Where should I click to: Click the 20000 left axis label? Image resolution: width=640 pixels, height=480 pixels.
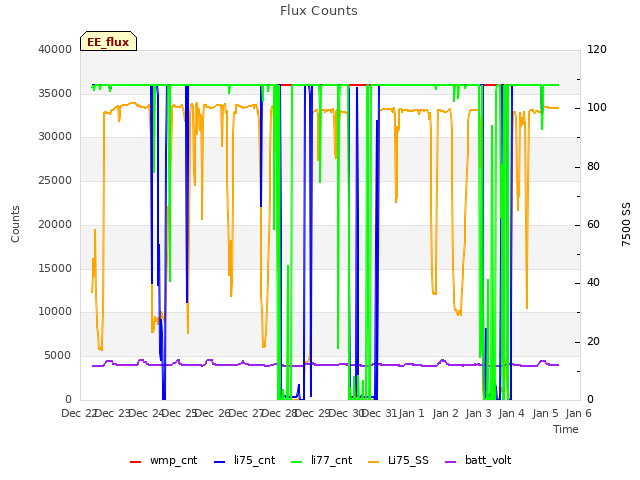55,224
